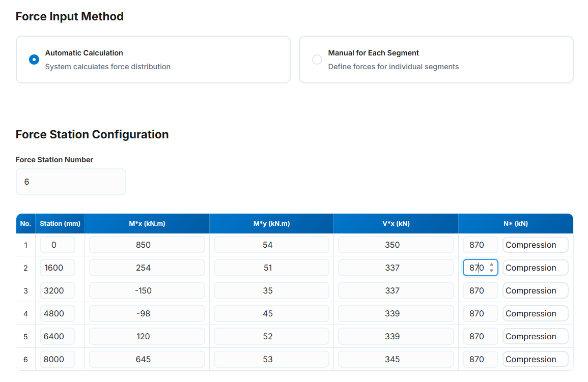Image resolution: width=588 pixels, height=382 pixels.
Task: Click the Force Station Number field
Action: tap(71, 182)
